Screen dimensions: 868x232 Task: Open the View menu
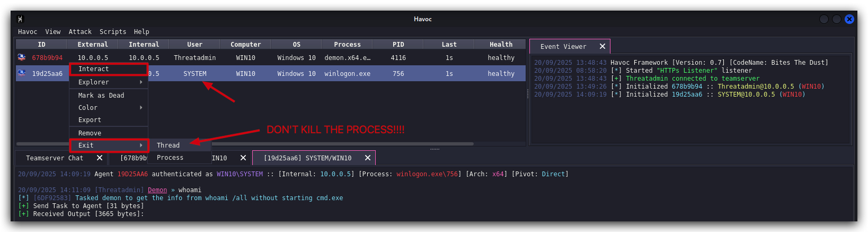point(53,32)
